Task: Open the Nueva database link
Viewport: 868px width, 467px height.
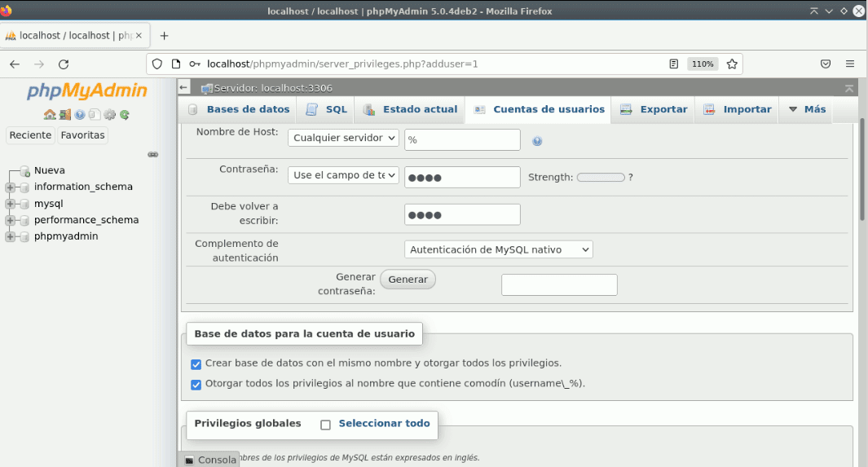Action: [x=49, y=170]
